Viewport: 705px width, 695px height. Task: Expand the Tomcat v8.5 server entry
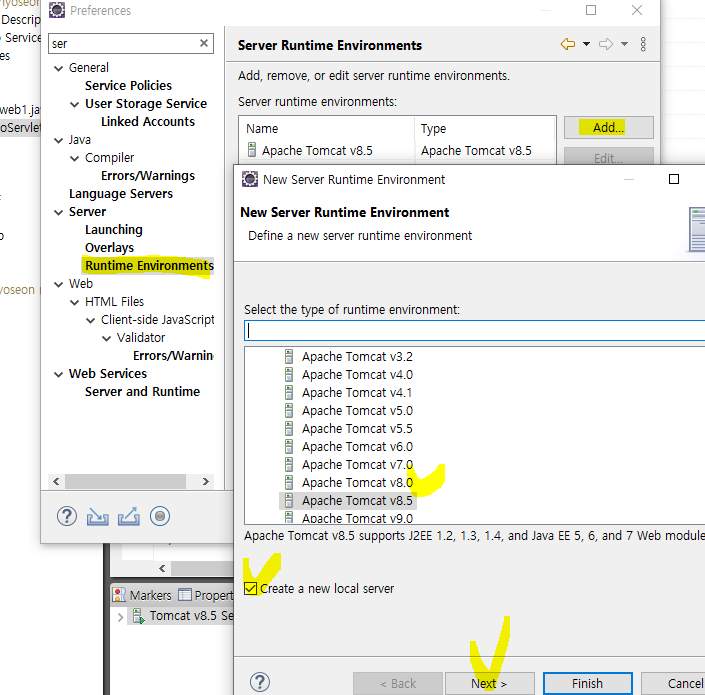[x=120, y=617]
